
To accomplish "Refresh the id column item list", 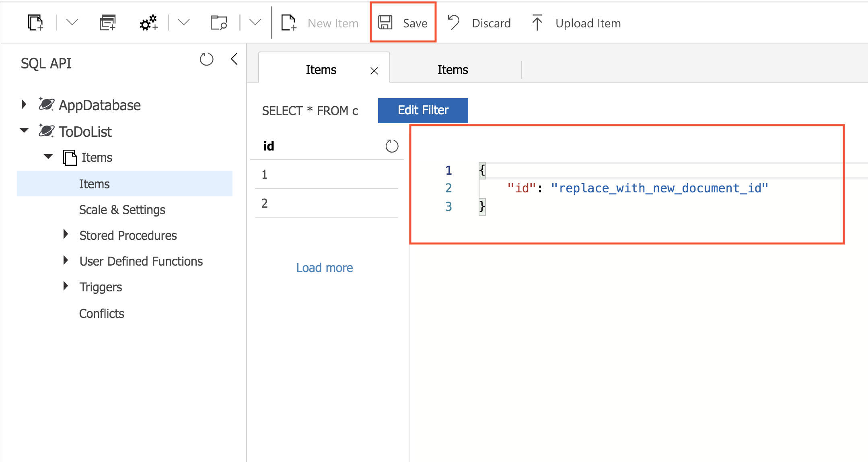I will pyautogui.click(x=392, y=146).
